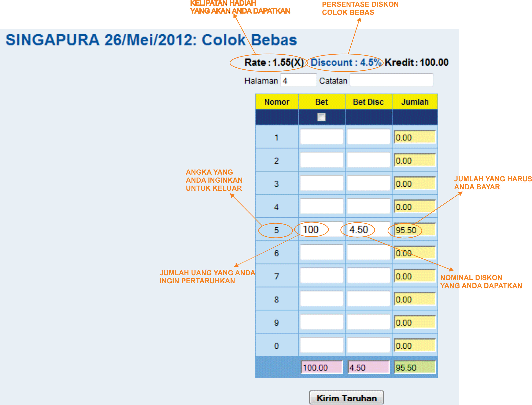Click the total bet field showing 100.00
This screenshot has width=532, height=405.
tap(322, 367)
